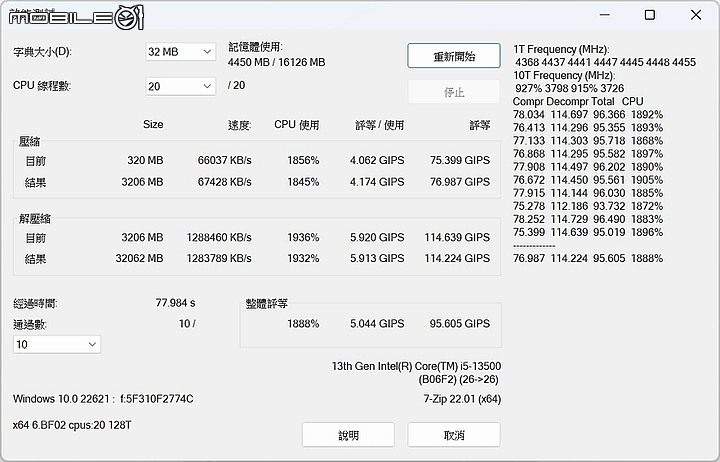Click compression current rating 75.399 GIPS

click(460, 160)
